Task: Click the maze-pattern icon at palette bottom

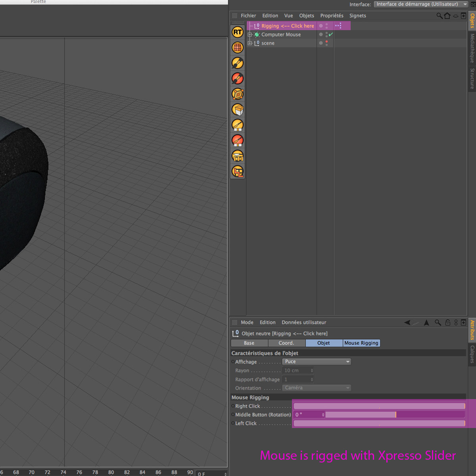Action: pyautogui.click(x=238, y=171)
